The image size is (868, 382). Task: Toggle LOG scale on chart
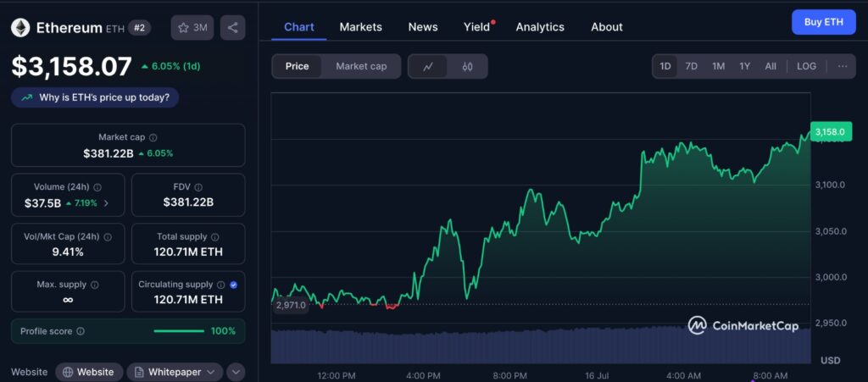(x=807, y=66)
